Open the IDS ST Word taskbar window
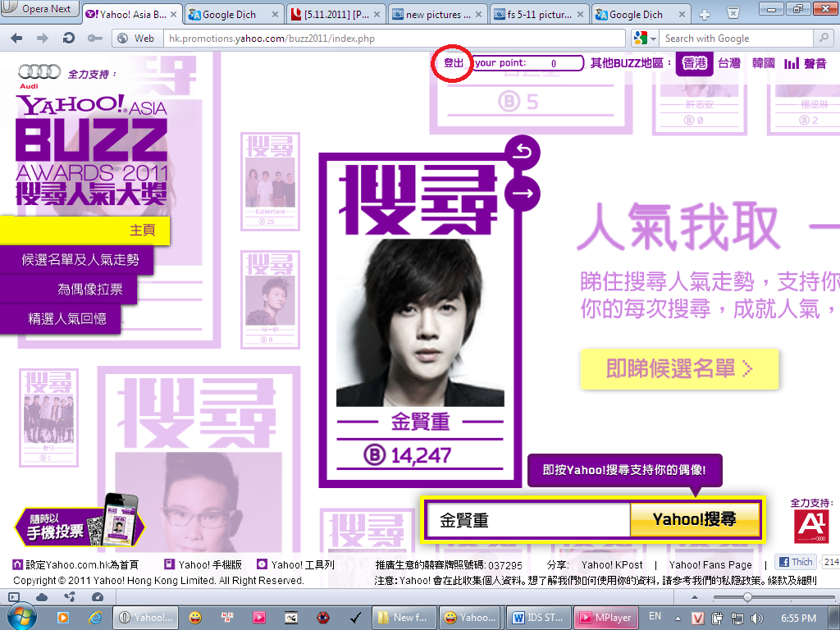The height and width of the screenshot is (630, 840). click(540, 618)
